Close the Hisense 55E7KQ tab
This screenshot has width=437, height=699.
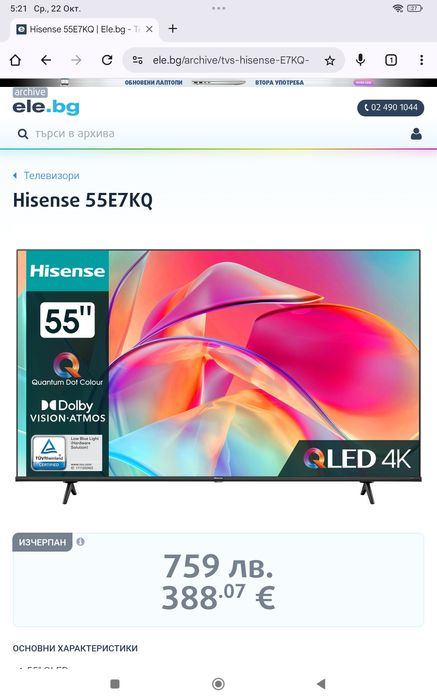pos(149,29)
